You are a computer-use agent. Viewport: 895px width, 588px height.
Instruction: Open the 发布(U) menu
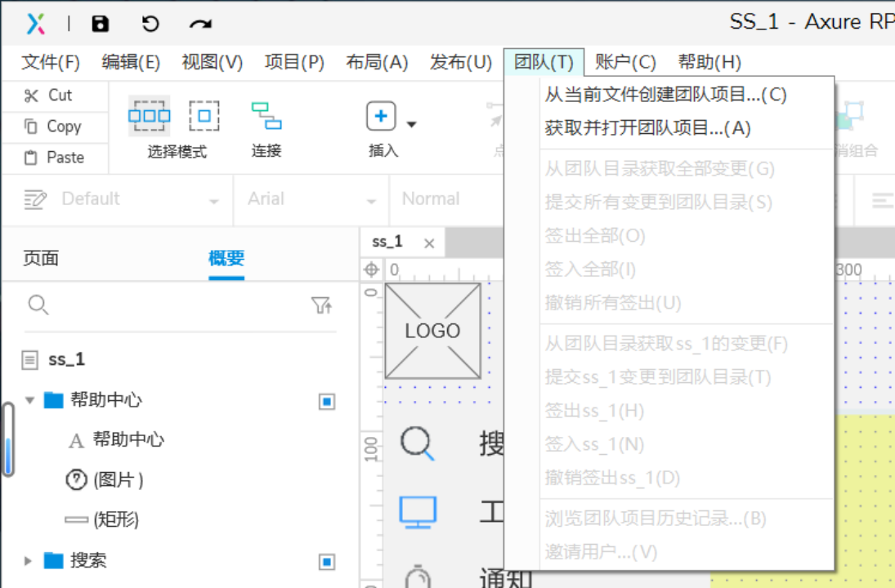coord(461,61)
